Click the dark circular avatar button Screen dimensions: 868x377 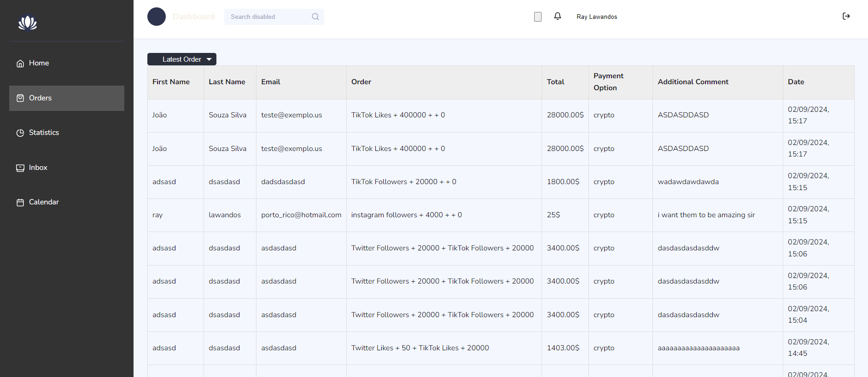[157, 17]
